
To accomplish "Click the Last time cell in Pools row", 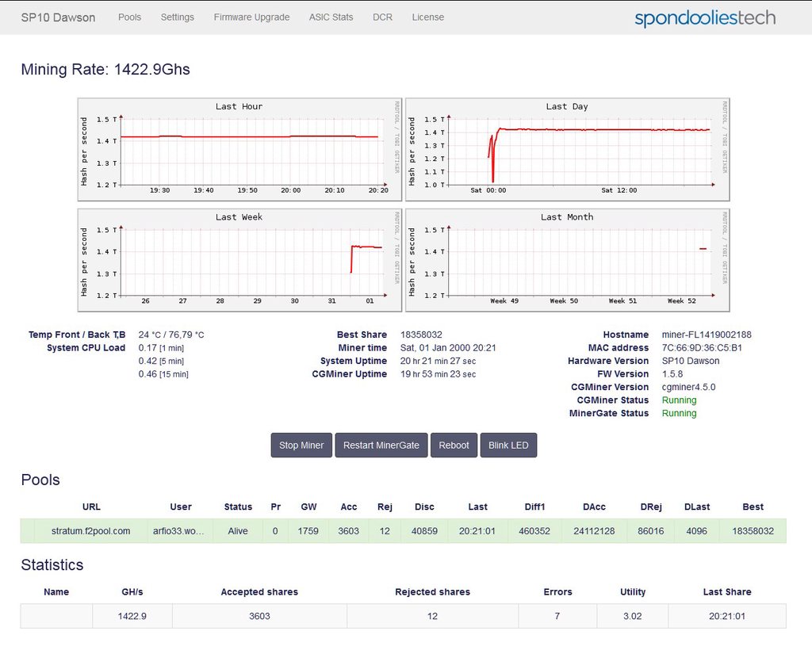I will click(477, 531).
